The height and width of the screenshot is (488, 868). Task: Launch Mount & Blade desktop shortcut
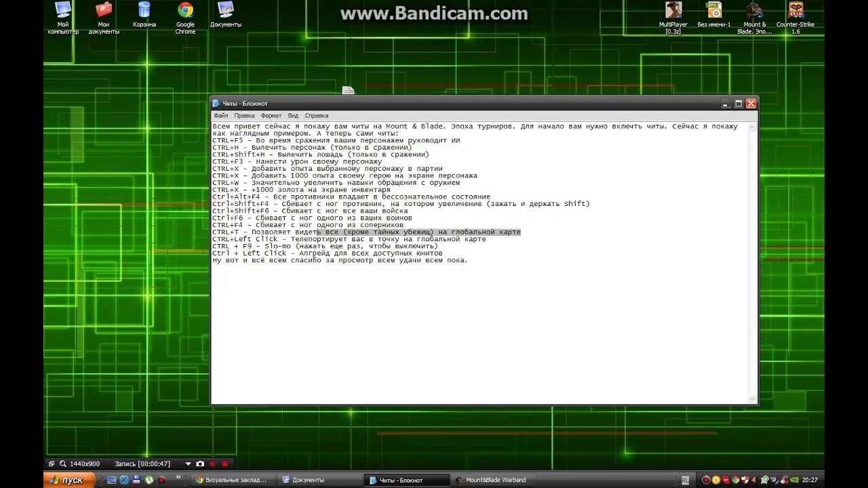755,18
